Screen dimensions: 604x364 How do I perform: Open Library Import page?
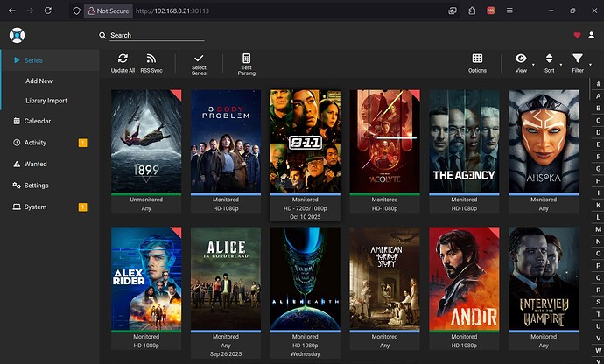click(x=46, y=101)
